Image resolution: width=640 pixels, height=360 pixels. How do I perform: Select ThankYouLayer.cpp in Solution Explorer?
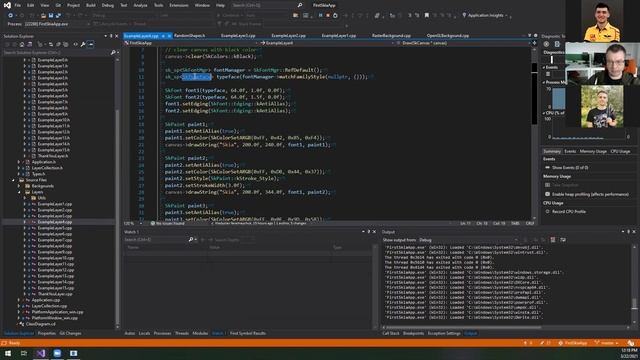(x=55, y=294)
